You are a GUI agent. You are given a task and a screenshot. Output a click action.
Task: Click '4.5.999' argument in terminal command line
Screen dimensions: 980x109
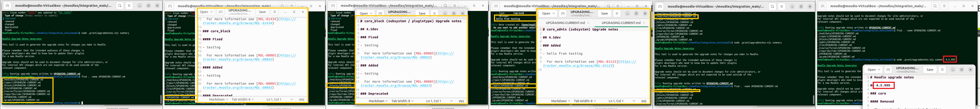tap(950, 60)
